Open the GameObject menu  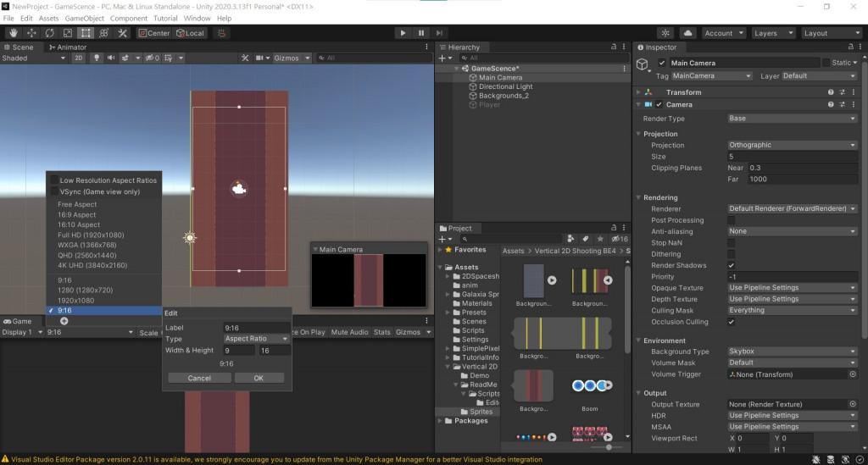pyautogui.click(x=84, y=19)
